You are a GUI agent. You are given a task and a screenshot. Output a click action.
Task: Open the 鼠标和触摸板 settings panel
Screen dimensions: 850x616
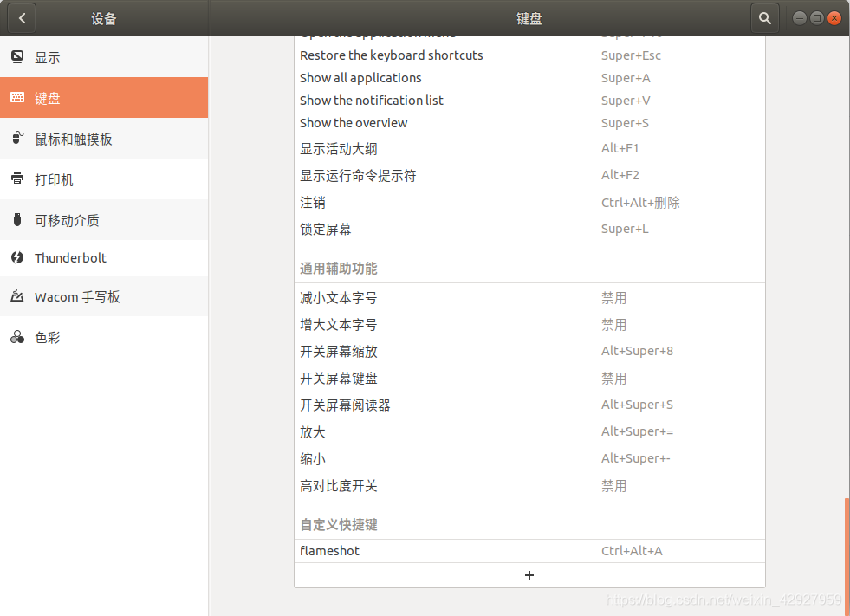tap(104, 139)
